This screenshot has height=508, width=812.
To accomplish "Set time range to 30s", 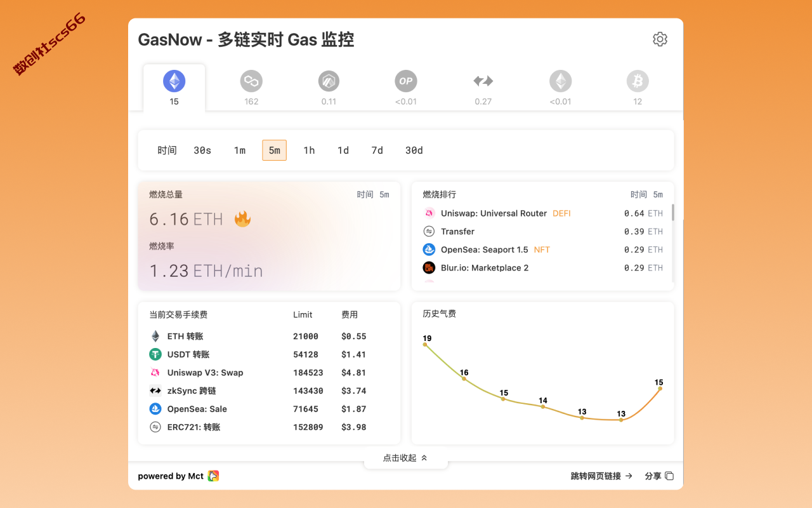I will coord(202,150).
